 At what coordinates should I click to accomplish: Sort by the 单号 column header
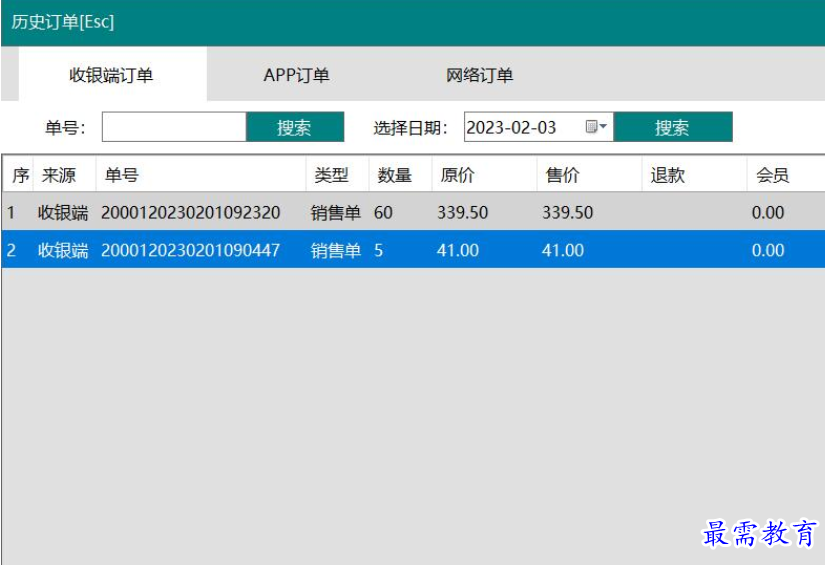tap(201, 175)
